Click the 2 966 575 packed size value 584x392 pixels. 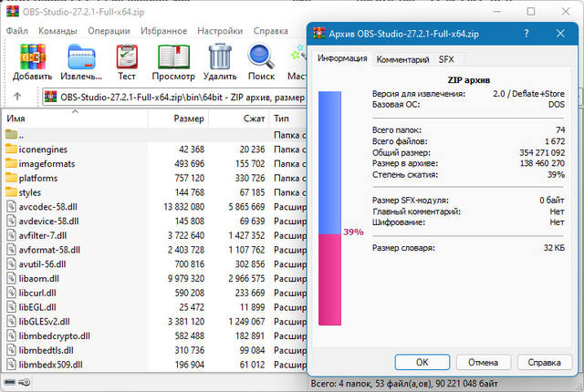tap(246, 278)
